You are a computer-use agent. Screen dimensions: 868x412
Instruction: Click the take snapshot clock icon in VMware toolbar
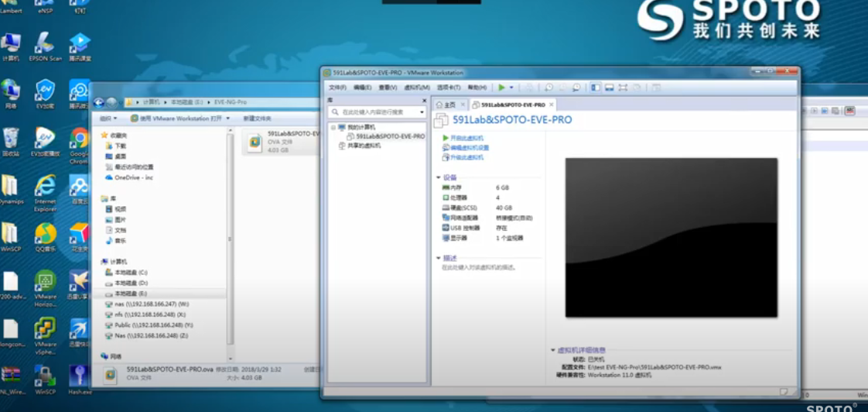click(x=549, y=88)
